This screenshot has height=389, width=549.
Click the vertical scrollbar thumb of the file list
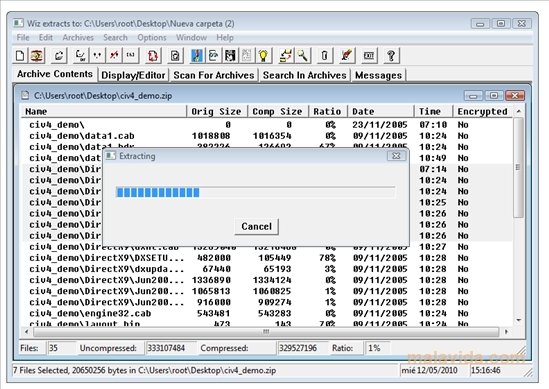point(518,168)
